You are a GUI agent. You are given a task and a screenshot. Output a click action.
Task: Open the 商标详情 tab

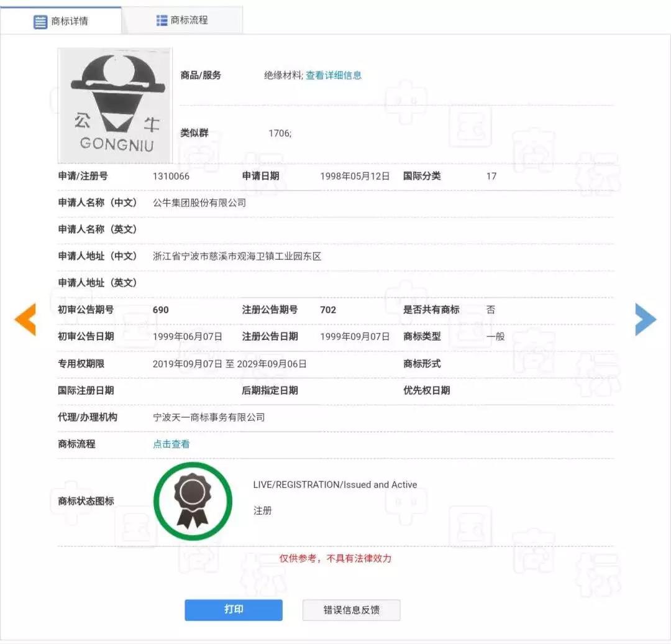click(x=61, y=21)
